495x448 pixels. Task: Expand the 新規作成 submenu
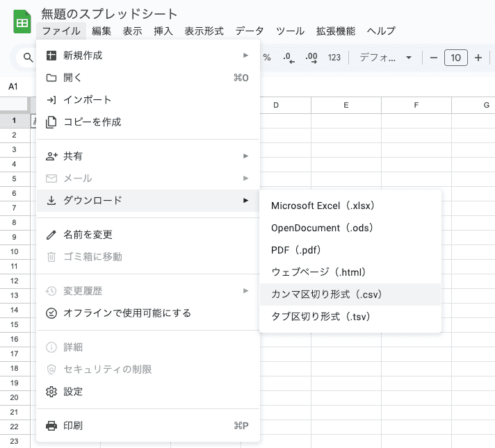pyautogui.click(x=148, y=56)
